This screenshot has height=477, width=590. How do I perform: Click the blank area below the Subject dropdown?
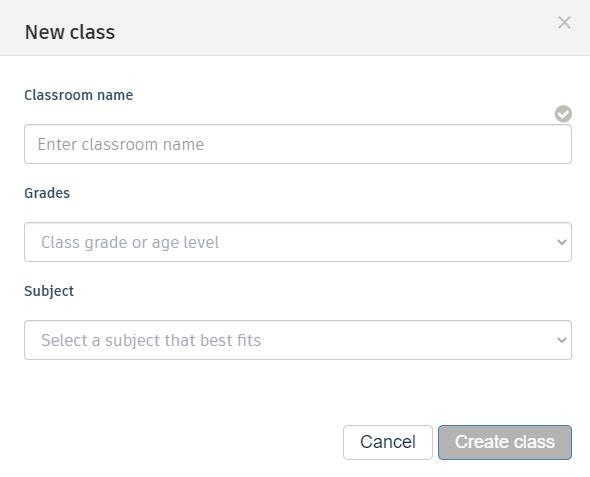point(298,391)
